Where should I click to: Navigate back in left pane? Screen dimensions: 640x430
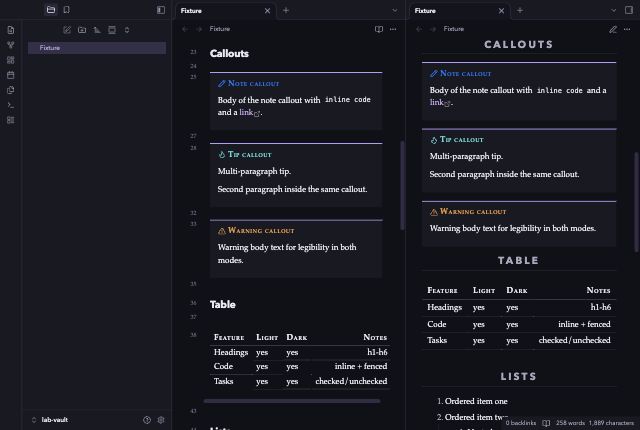pyautogui.click(x=185, y=29)
